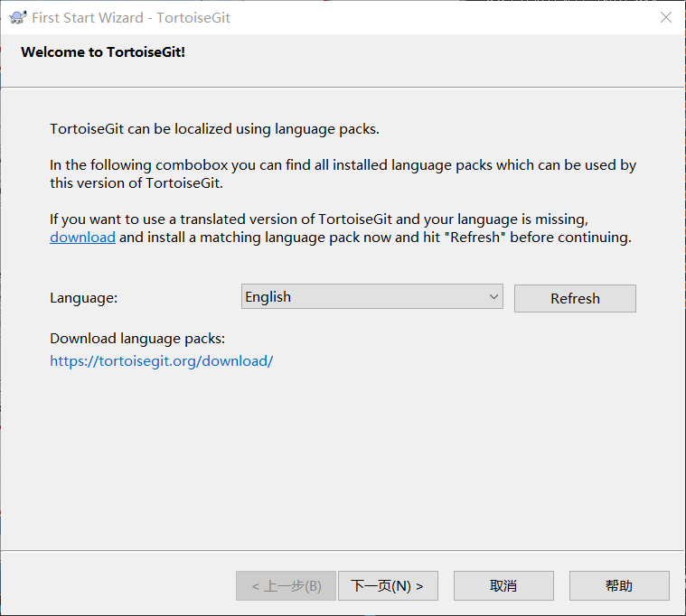Click the 'Download language packs:' label
Screen dimensions: 686x616
(137, 339)
